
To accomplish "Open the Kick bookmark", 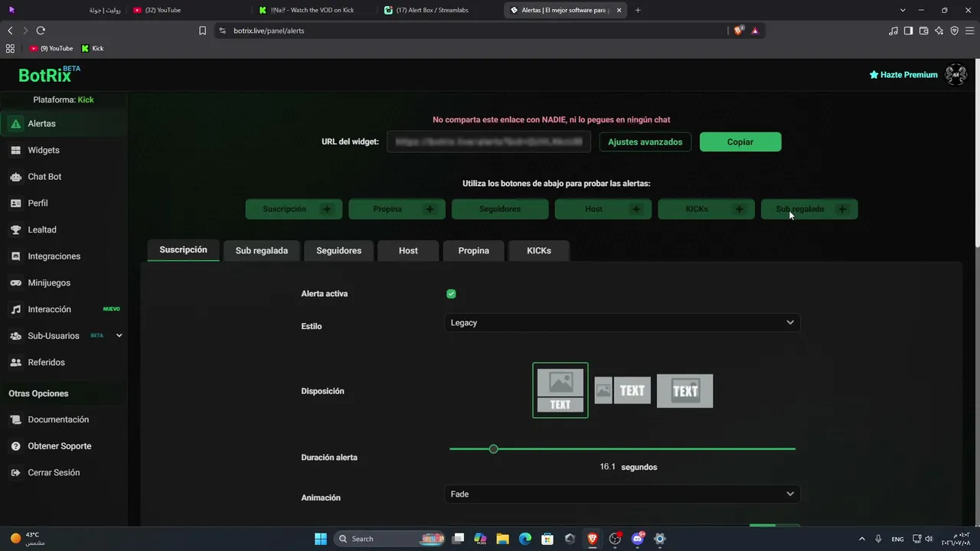I will pos(93,48).
